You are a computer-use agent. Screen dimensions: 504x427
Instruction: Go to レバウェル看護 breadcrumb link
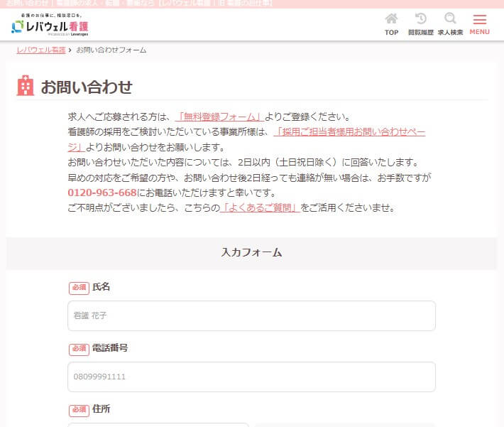point(40,50)
